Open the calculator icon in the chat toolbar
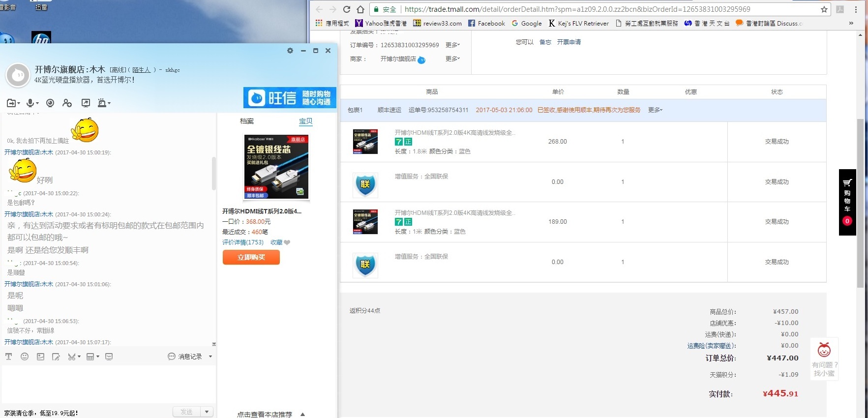The width and height of the screenshot is (868, 418). (x=90, y=357)
